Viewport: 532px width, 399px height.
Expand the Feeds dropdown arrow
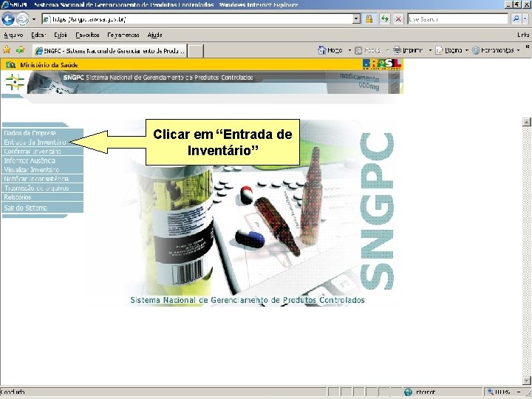(x=387, y=50)
